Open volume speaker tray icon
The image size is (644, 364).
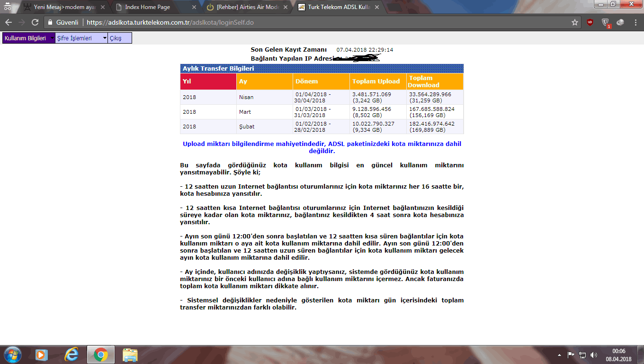(594, 355)
